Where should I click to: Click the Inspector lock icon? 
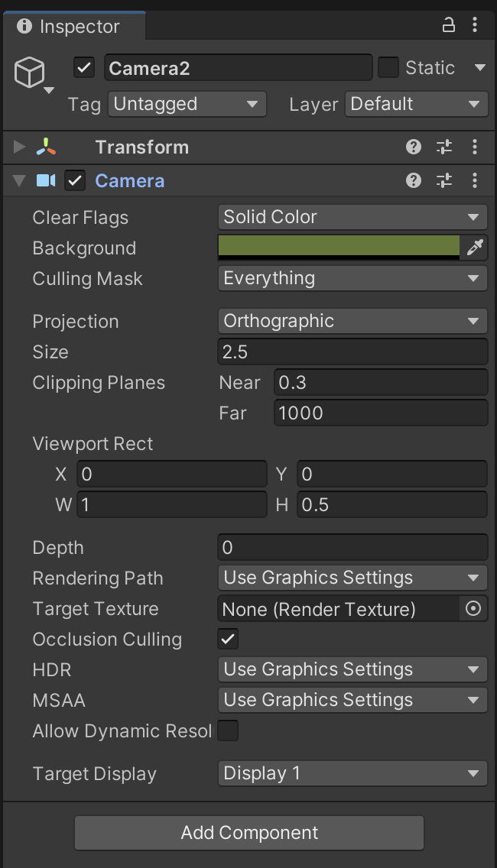pyautogui.click(x=449, y=26)
